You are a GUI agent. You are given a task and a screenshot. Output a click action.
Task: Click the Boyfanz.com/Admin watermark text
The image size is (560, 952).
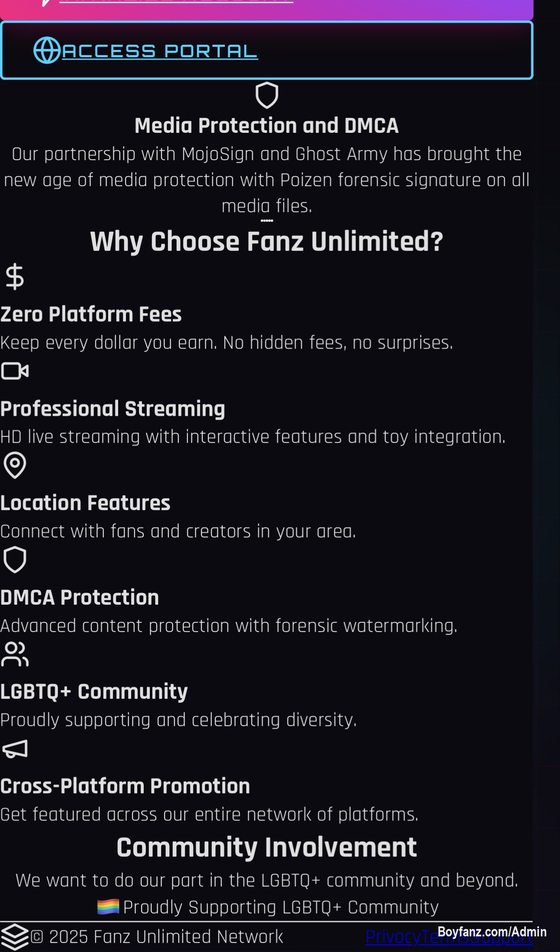(x=492, y=932)
